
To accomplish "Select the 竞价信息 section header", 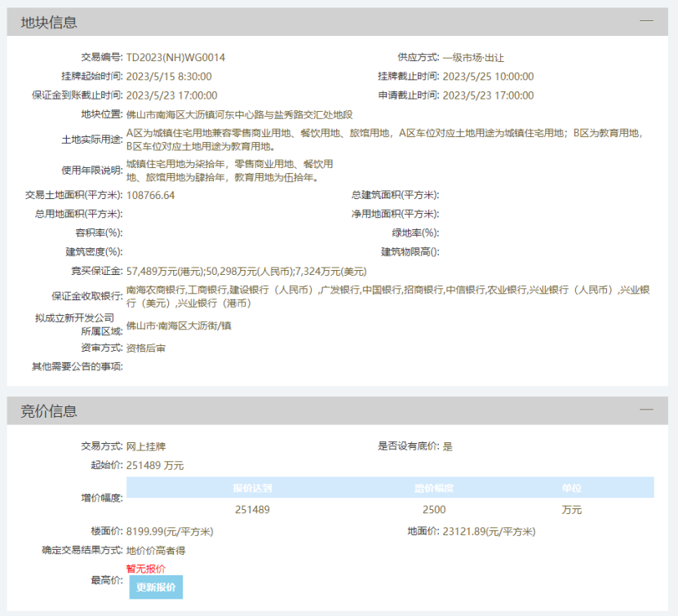I will 337,410.
